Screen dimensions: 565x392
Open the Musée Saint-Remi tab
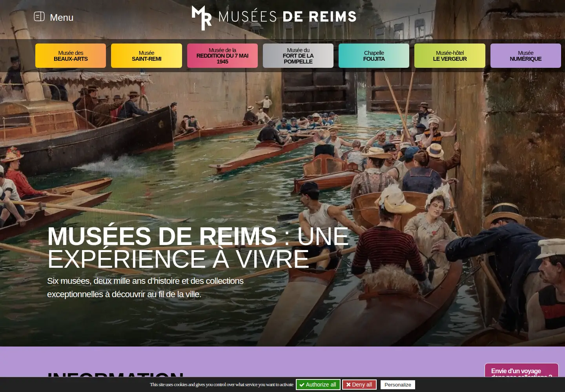pos(146,56)
